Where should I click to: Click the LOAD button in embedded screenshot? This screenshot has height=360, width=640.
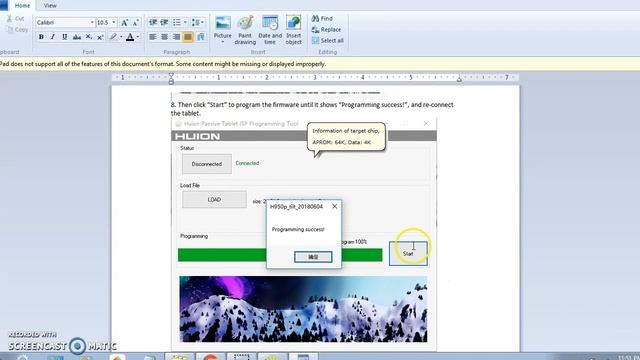tap(214, 200)
